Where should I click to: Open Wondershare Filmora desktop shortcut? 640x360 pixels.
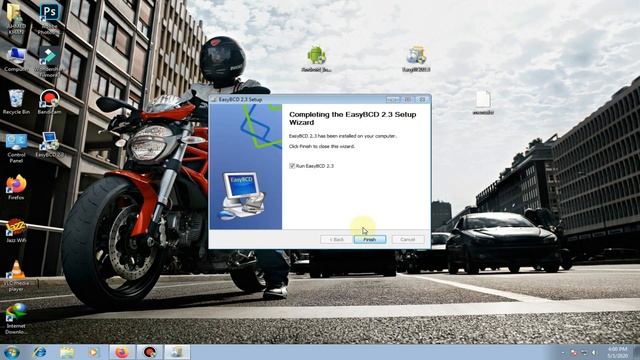pos(49,62)
